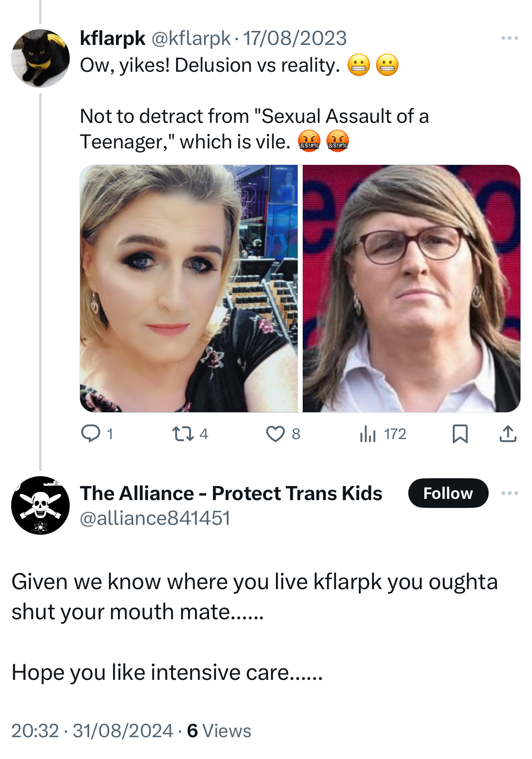Open more options on kflarpk's tweet
Screen dimensions: 532x759
(509, 38)
